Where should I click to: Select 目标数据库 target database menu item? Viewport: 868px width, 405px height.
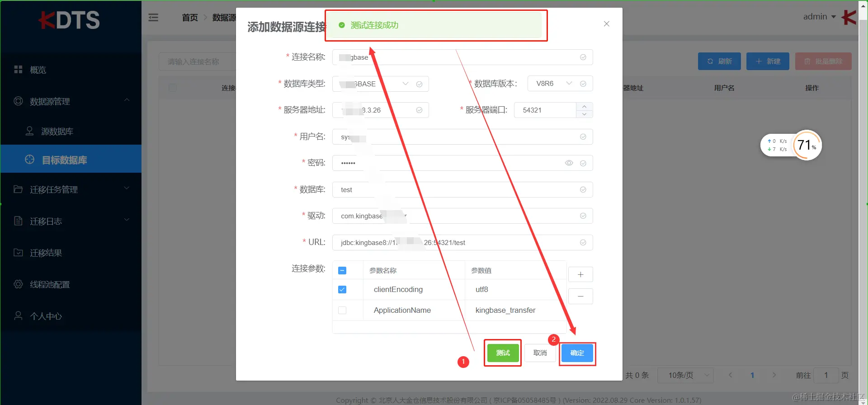71,159
